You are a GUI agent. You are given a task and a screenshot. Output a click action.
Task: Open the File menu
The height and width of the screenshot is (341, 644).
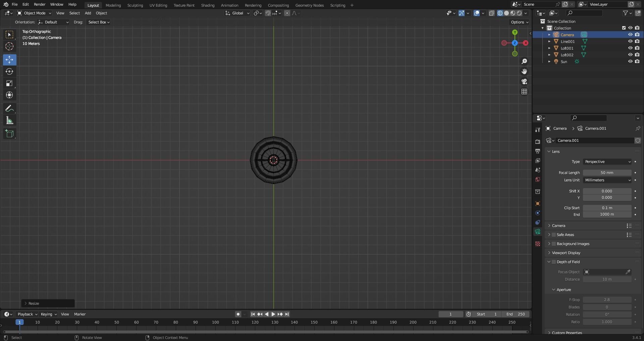pos(14,4)
